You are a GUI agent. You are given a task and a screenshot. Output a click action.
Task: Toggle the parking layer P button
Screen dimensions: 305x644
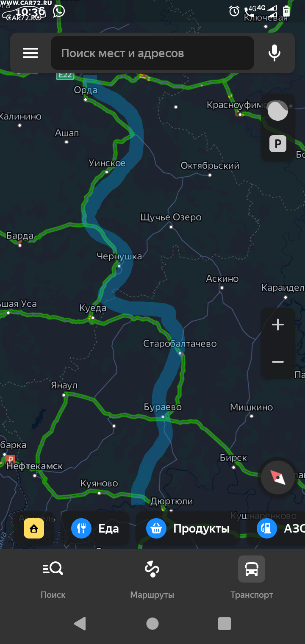tap(278, 144)
